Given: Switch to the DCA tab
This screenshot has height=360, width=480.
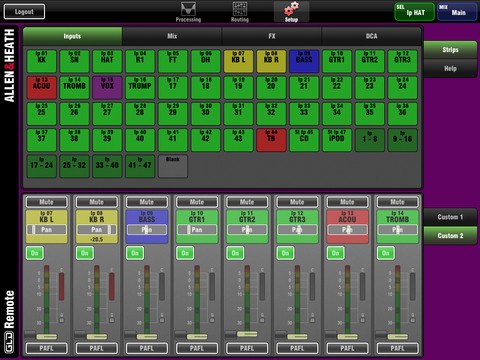Looking at the screenshot, I should pyautogui.click(x=371, y=36).
